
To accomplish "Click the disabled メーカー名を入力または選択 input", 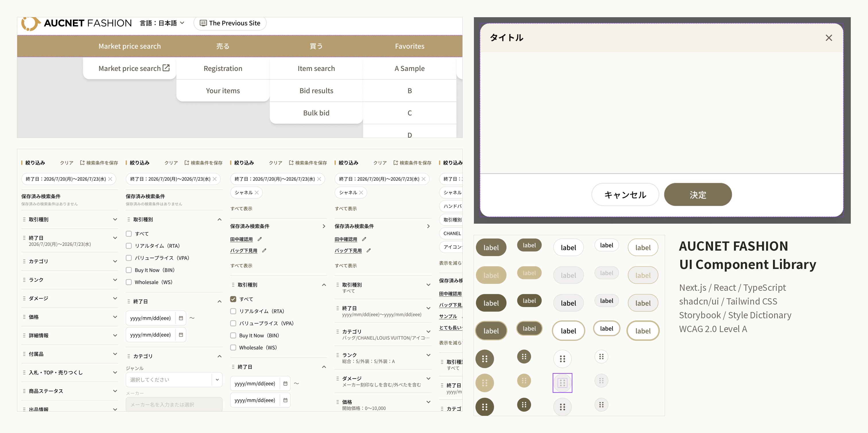I will pyautogui.click(x=174, y=404).
